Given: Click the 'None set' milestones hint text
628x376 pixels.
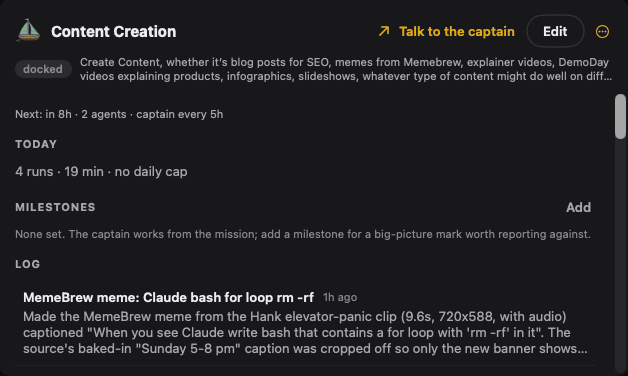Looking at the screenshot, I should coord(303,234).
